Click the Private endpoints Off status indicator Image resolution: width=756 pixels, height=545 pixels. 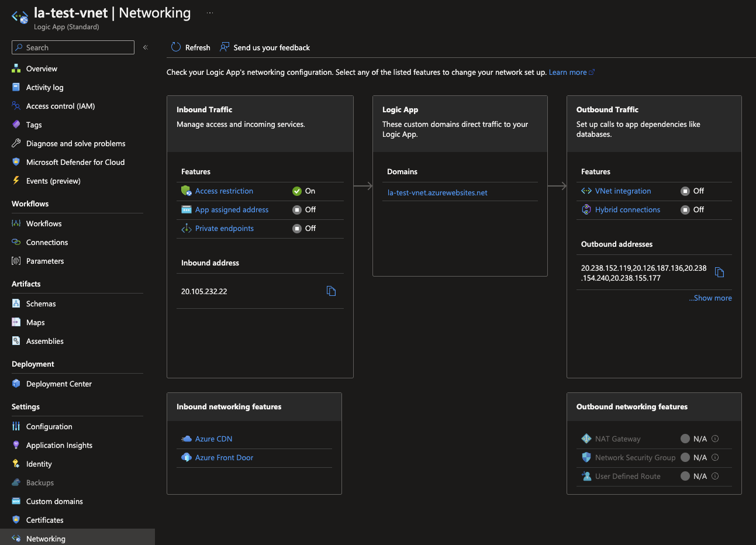pos(297,229)
